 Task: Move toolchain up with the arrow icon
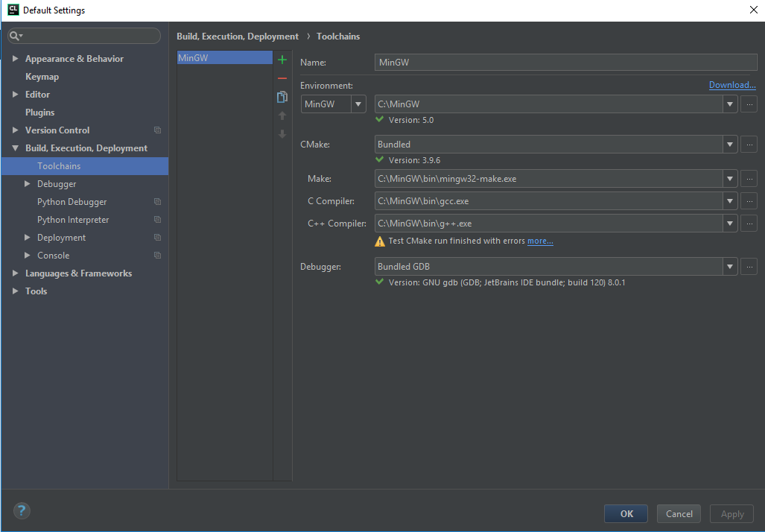coord(282,115)
